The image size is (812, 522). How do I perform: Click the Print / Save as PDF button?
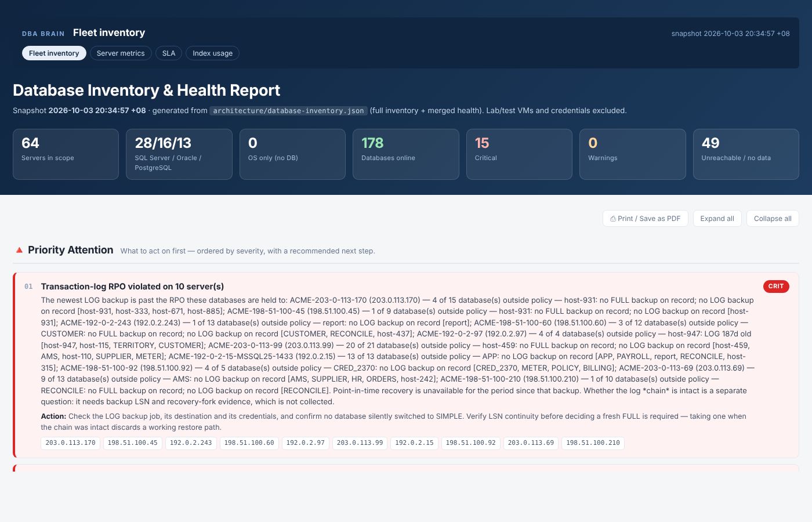click(x=646, y=219)
